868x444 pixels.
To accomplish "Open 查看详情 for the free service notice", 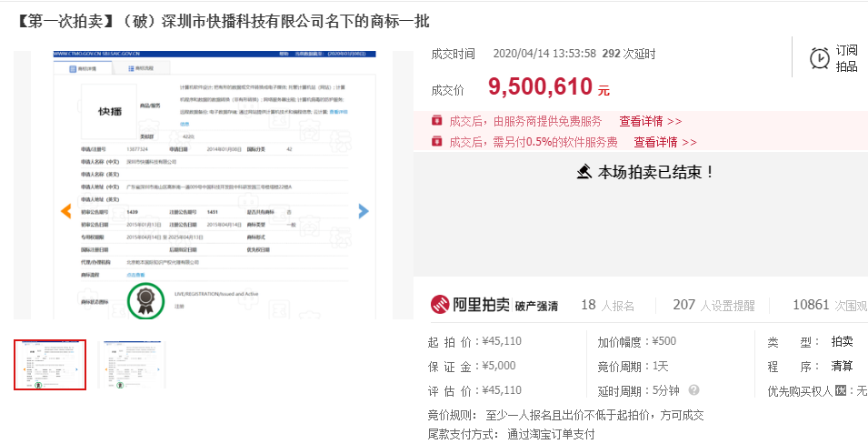I will 650,121.
